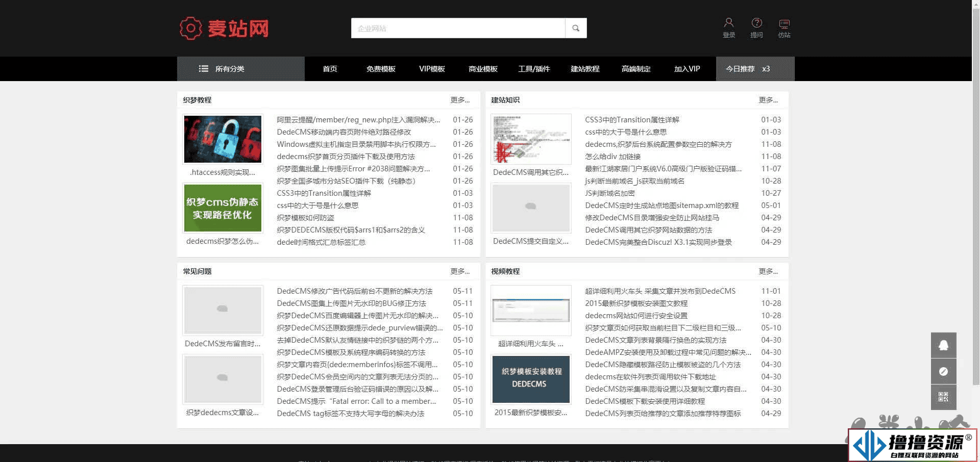Open article 怎么给div 加链接
The image size is (980, 462).
click(x=612, y=157)
